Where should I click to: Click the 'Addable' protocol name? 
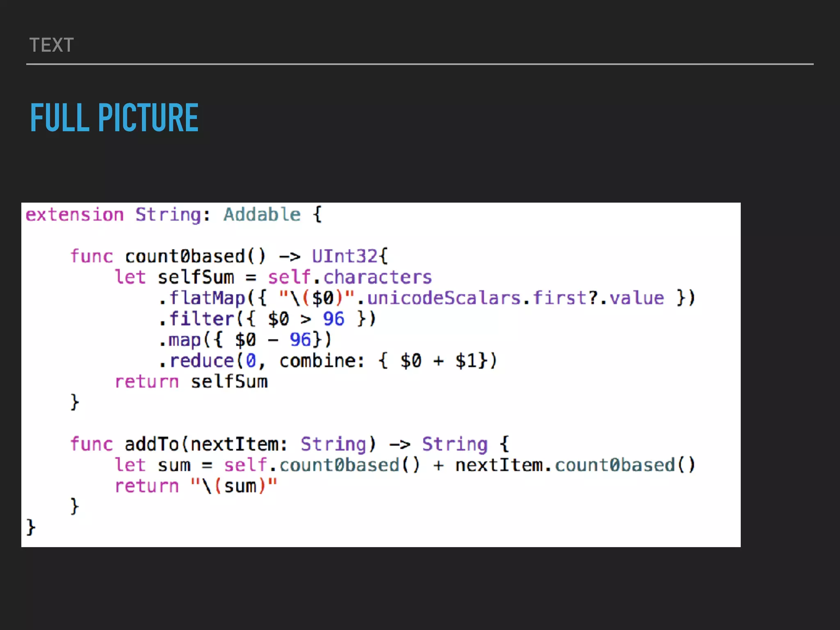262,215
